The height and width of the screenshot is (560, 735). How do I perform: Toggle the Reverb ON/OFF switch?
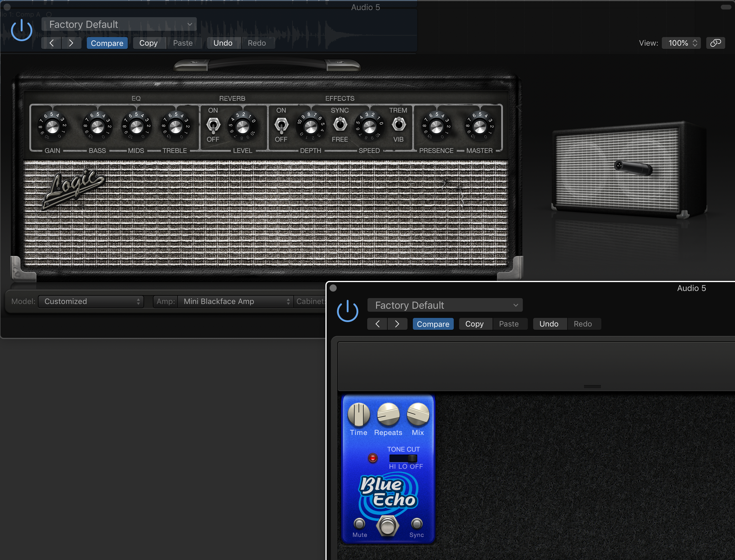coord(213,125)
